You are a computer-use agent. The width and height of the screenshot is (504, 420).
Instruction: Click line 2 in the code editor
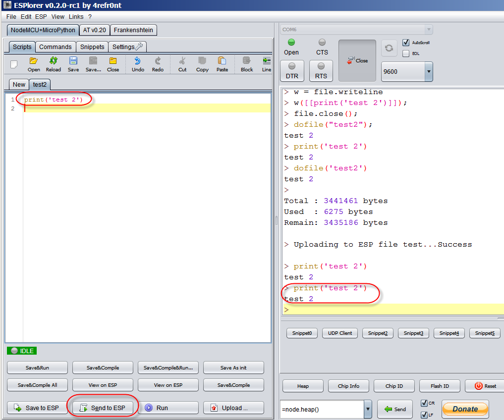point(147,108)
